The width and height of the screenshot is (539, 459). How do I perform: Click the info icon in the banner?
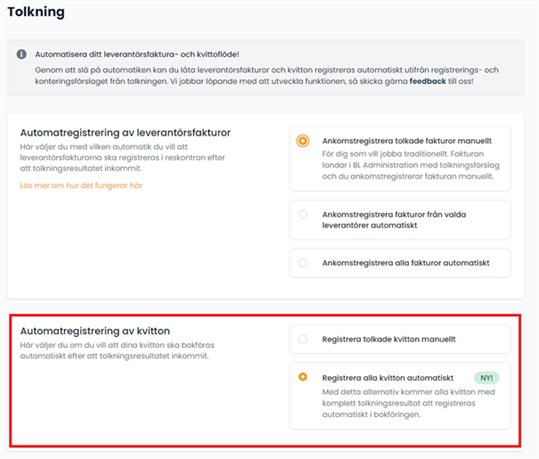[21, 54]
